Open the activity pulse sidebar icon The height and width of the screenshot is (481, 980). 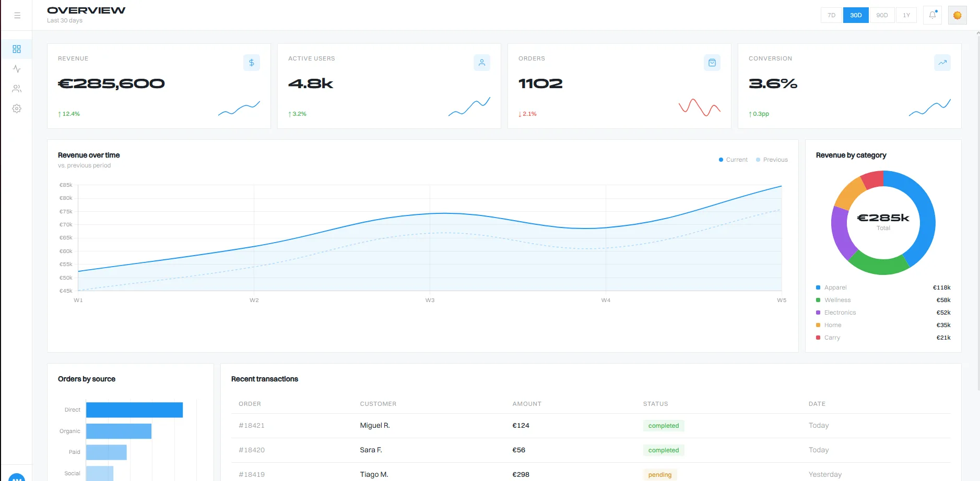[17, 69]
